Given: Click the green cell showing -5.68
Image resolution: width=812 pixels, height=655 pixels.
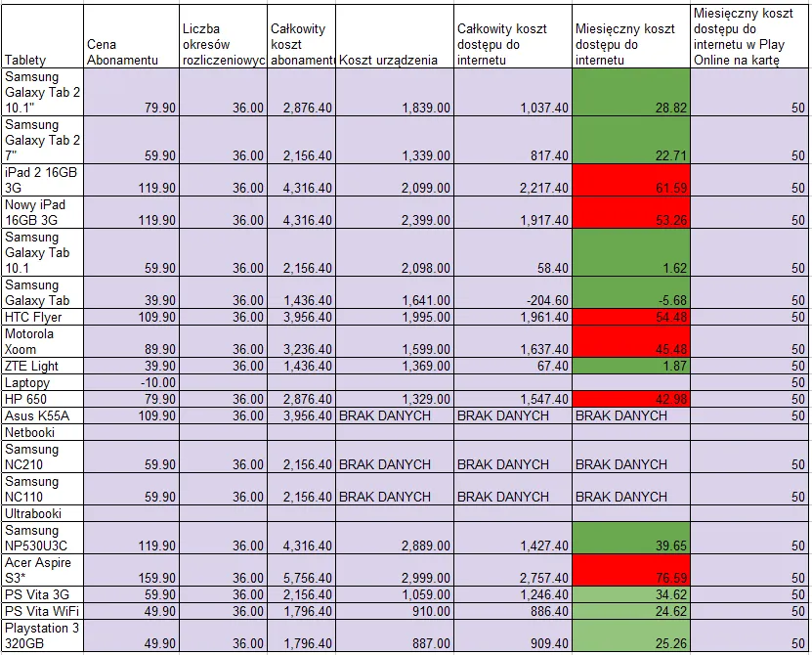Looking at the screenshot, I should 631,292.
